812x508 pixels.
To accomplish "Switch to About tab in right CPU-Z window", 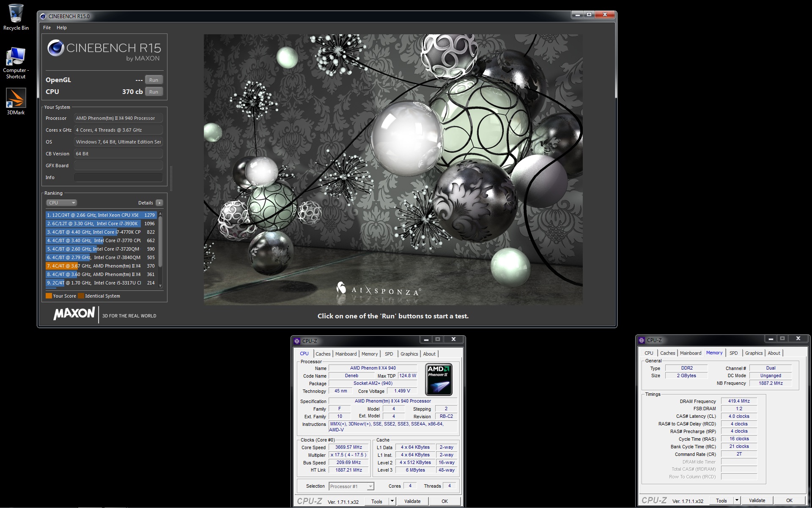I will click(774, 353).
